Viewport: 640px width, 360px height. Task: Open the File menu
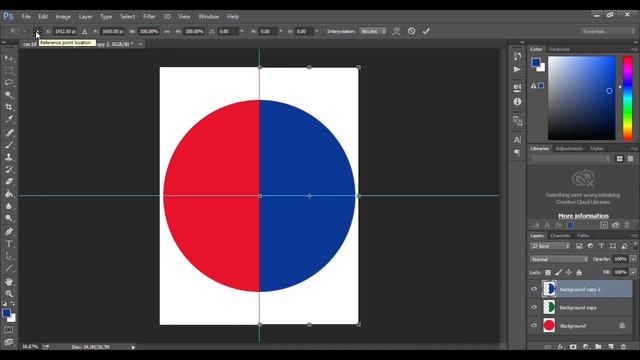click(x=26, y=17)
